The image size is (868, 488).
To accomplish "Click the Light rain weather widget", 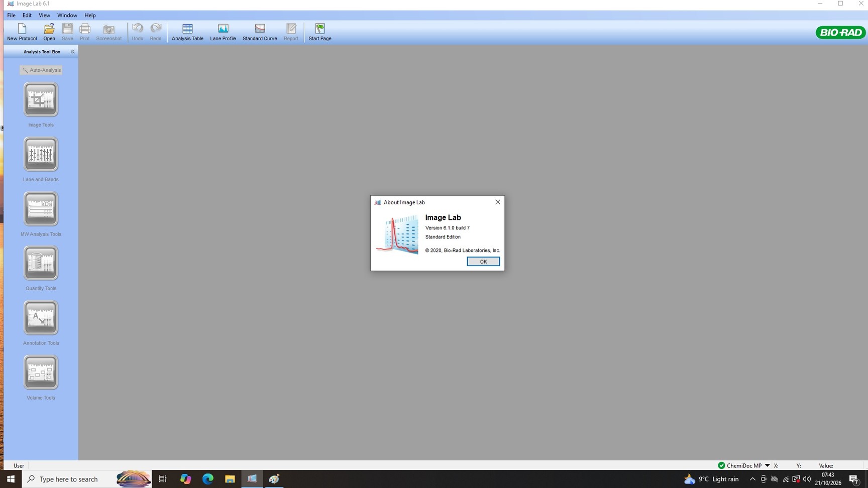I will [x=711, y=479].
